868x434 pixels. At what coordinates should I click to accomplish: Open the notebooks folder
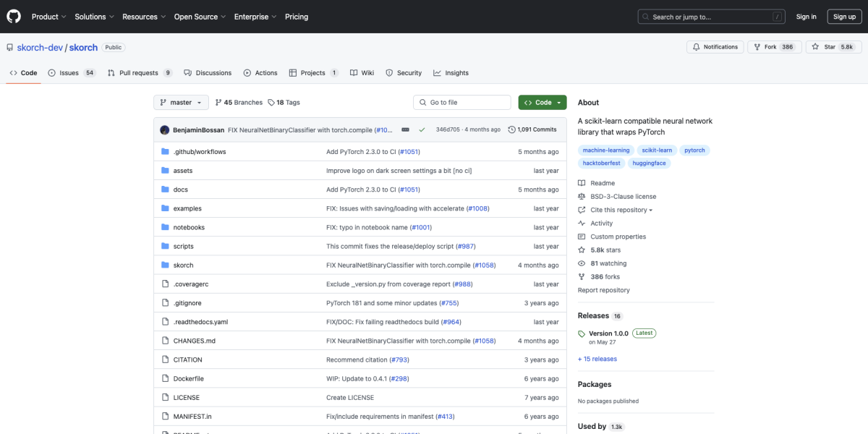[x=189, y=227]
